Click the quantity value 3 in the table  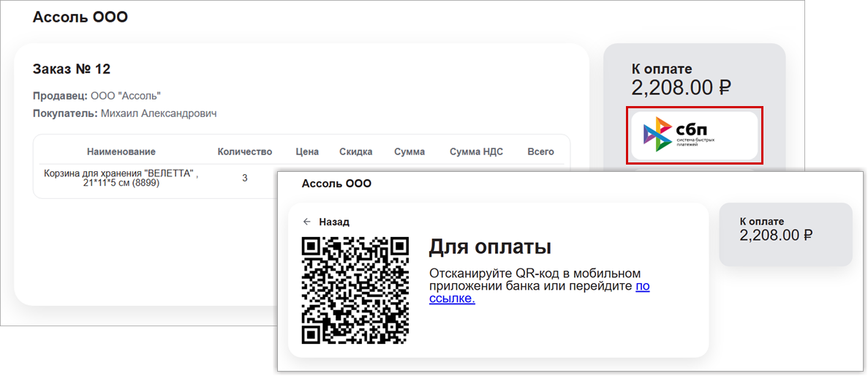(245, 178)
